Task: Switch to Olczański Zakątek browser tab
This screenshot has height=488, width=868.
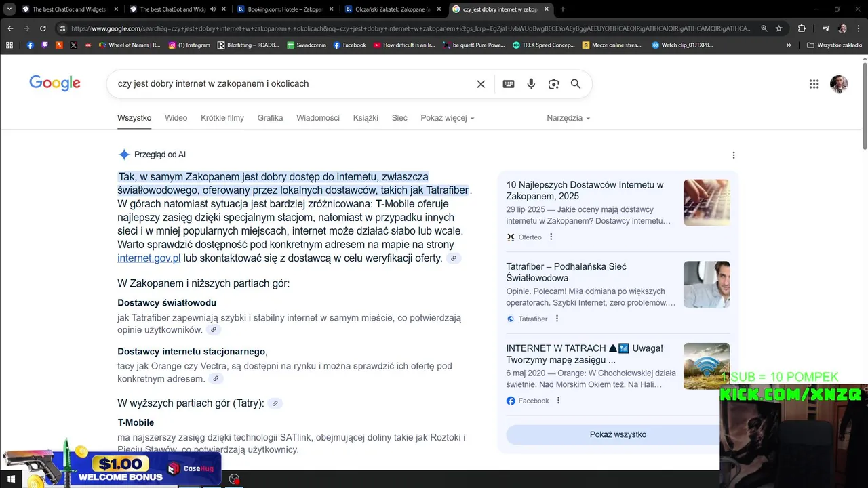Action: [392, 9]
